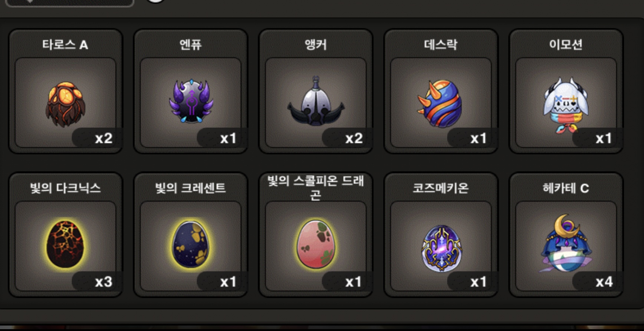This screenshot has height=331, width=644.
Task: Click the 엔퓨 purple horned egg
Action: 191,101
